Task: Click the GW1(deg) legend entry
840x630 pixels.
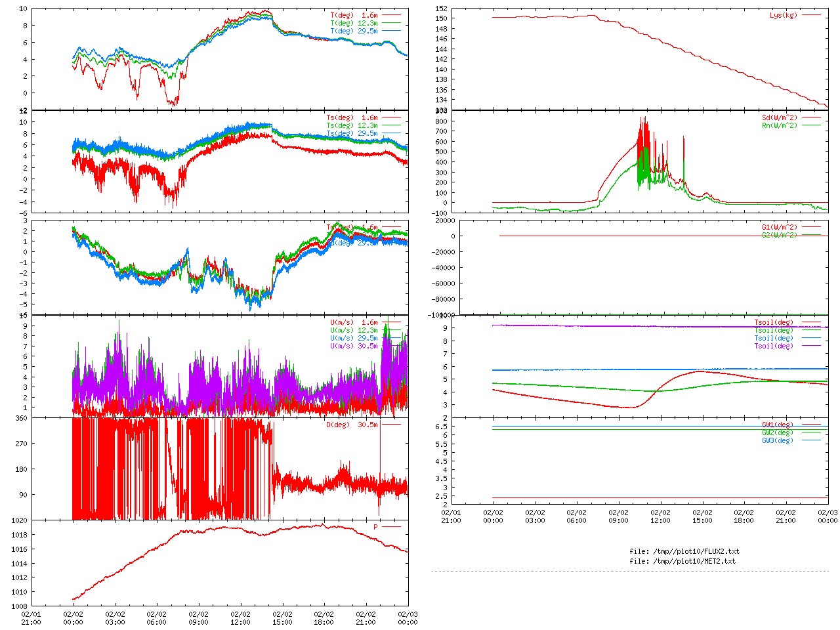Action: click(x=777, y=425)
